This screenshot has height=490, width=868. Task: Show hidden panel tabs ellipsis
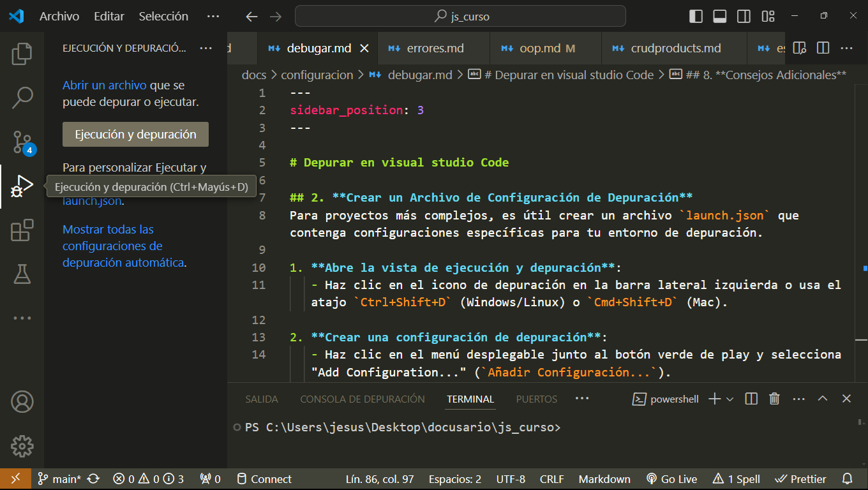pyautogui.click(x=581, y=398)
